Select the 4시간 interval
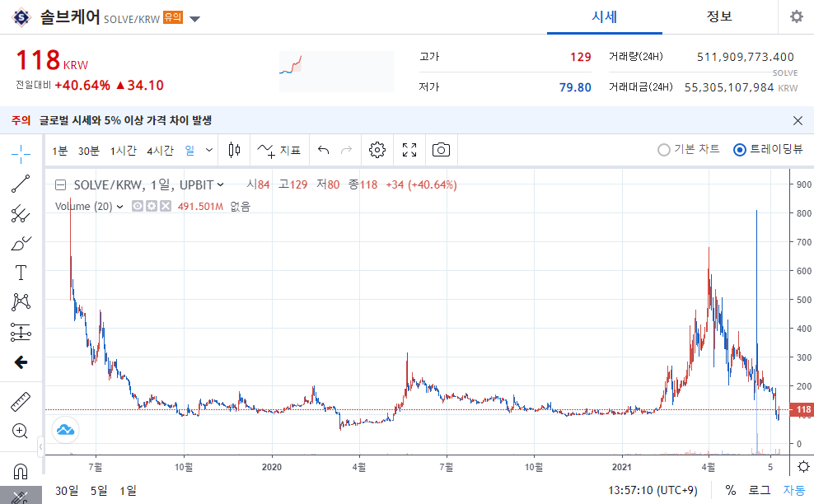Viewport: 814px width, 504px height. pos(160,151)
